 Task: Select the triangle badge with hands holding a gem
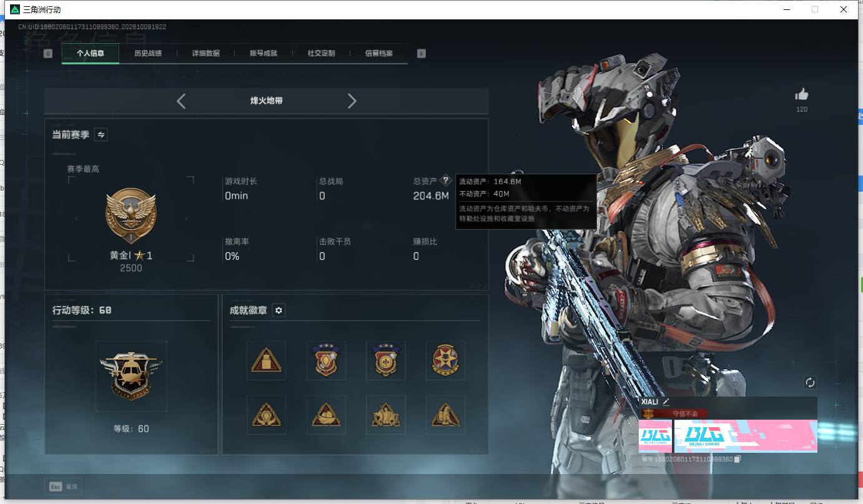click(x=266, y=415)
